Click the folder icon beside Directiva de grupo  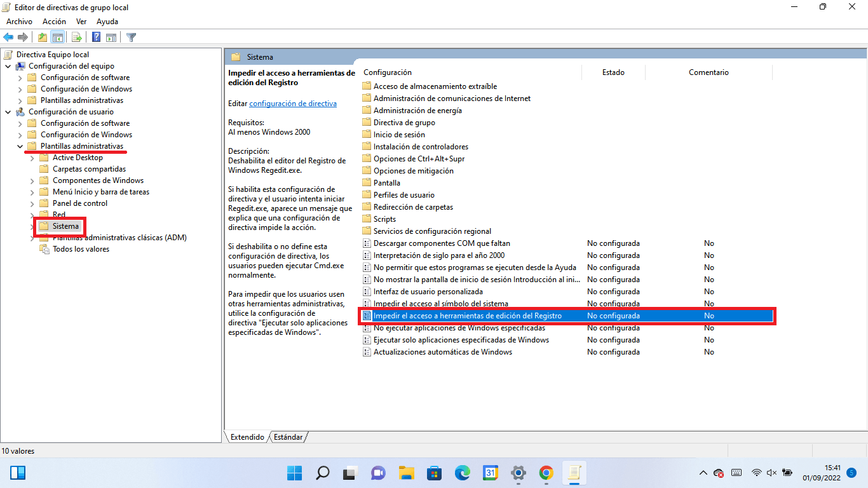pos(367,123)
